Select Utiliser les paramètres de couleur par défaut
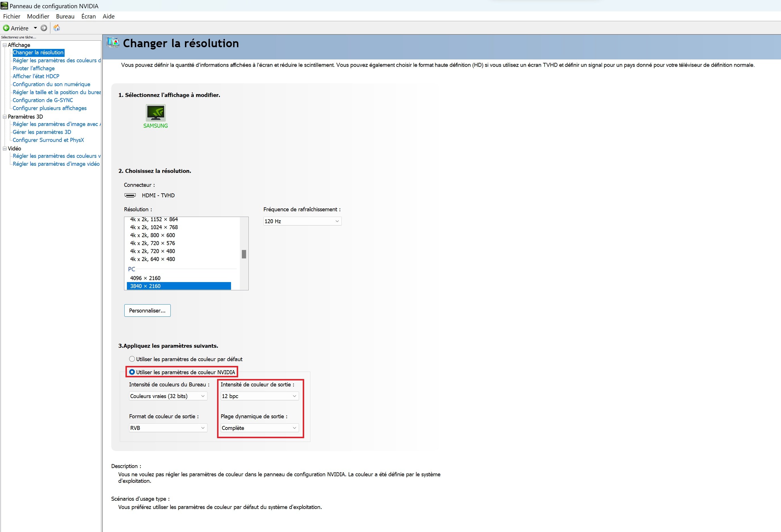The height and width of the screenshot is (532, 781). tap(186, 359)
